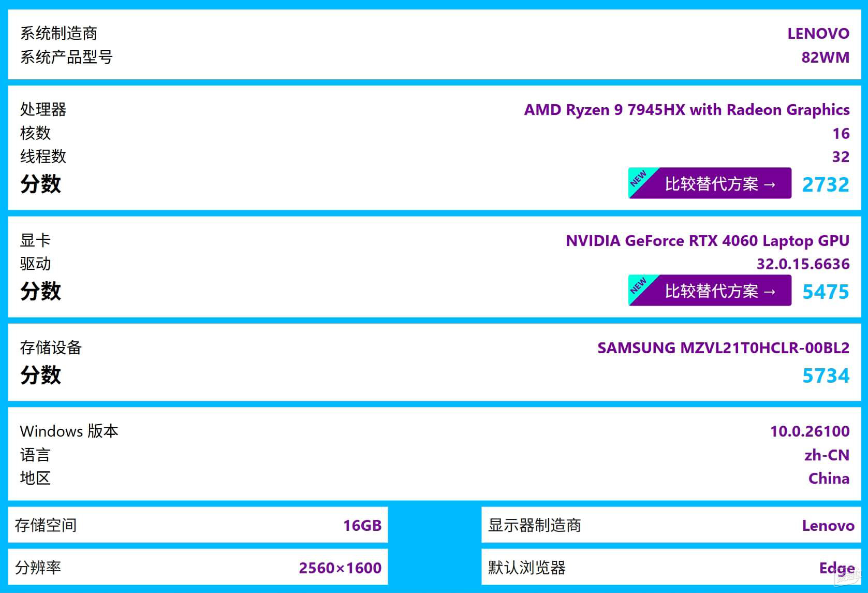The height and width of the screenshot is (593, 868).
Task: Click the LENOVO manufacturer value
Action: point(818,34)
